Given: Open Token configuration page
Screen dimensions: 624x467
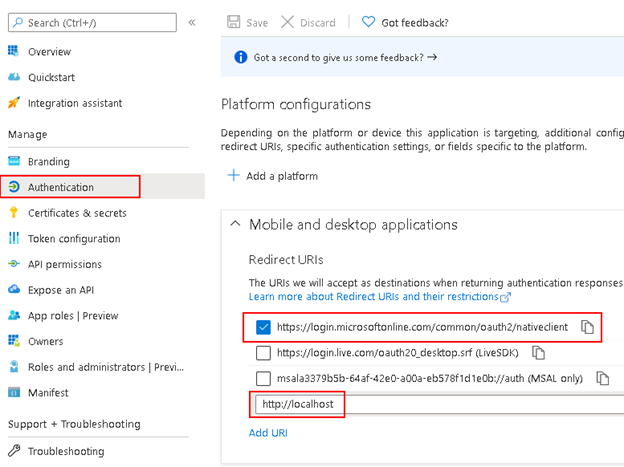Looking at the screenshot, I should pos(73,239).
